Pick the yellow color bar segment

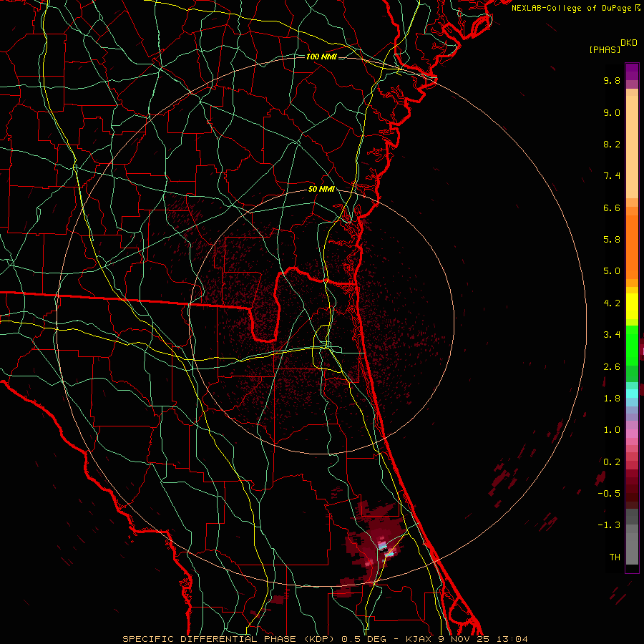click(x=632, y=306)
